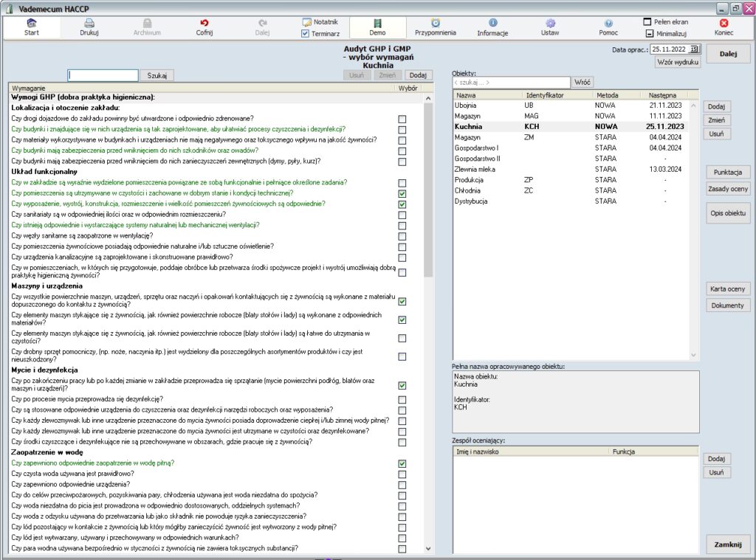Click the red Koniec exit icon
Image resolution: width=756 pixels, height=560 pixels.
click(x=724, y=23)
